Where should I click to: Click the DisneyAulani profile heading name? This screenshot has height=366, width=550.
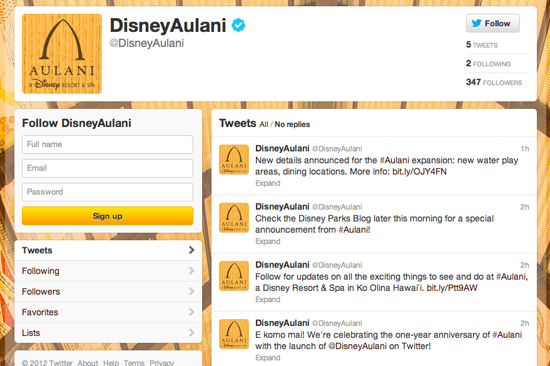[x=168, y=25]
